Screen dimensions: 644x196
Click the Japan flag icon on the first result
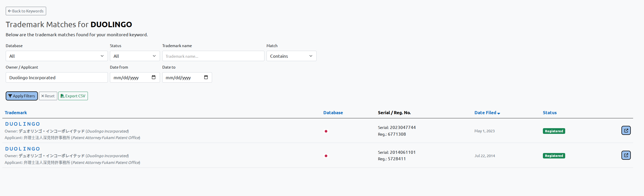(x=326, y=131)
